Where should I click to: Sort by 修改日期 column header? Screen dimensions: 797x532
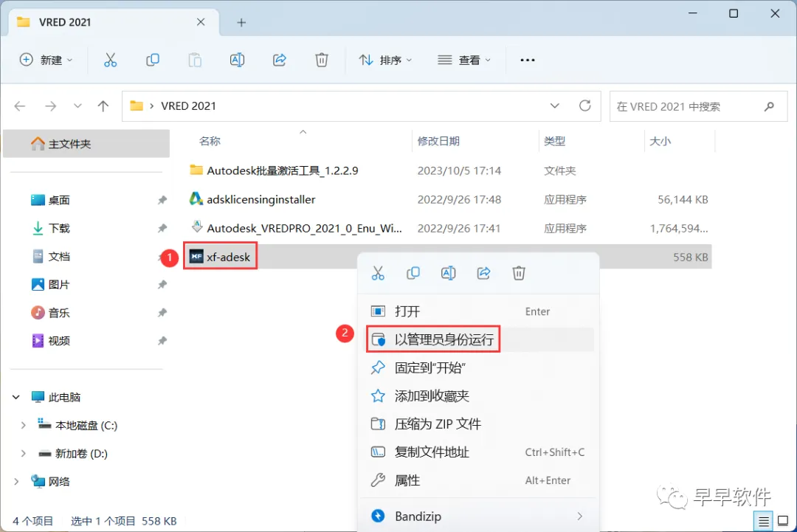click(x=438, y=141)
